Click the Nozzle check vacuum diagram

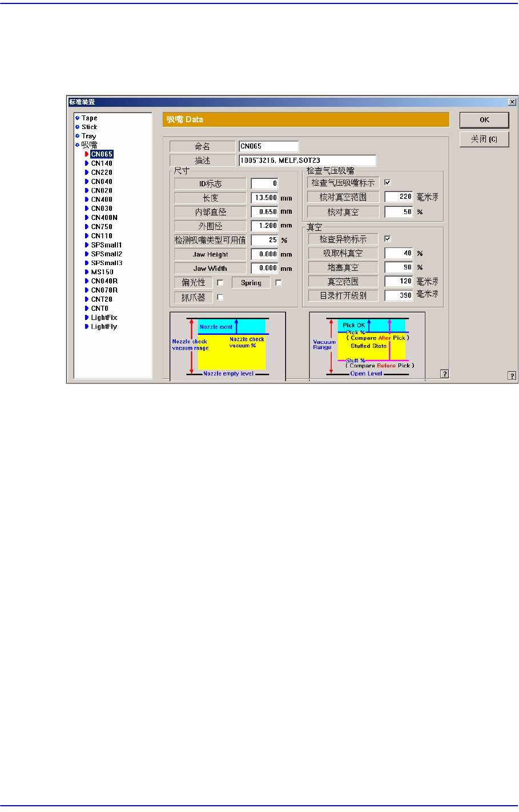[x=228, y=346]
